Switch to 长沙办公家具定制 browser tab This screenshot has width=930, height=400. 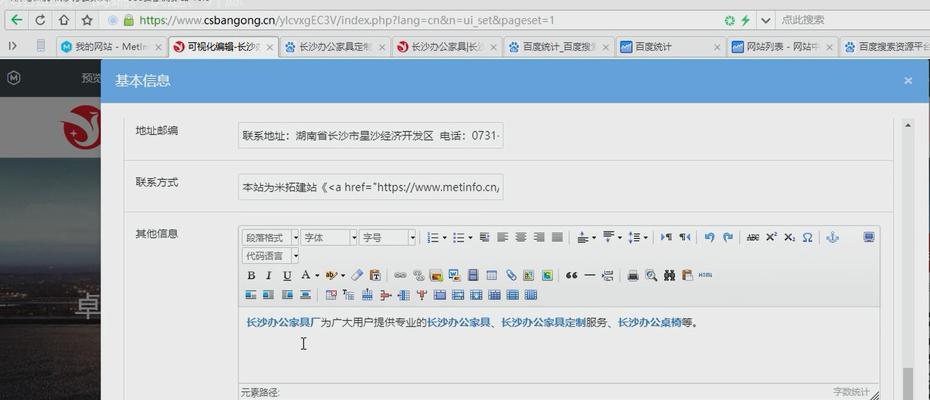point(335,47)
